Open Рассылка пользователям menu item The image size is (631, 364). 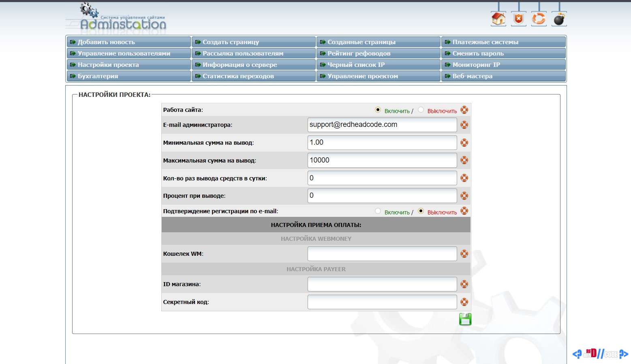254,53
